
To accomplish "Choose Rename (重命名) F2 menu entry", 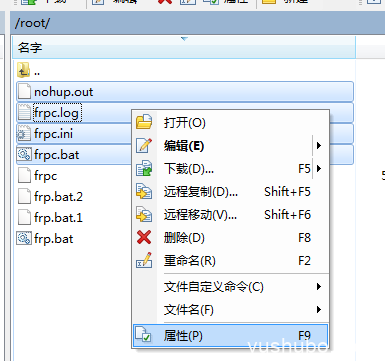I will pyautogui.click(x=230, y=261).
